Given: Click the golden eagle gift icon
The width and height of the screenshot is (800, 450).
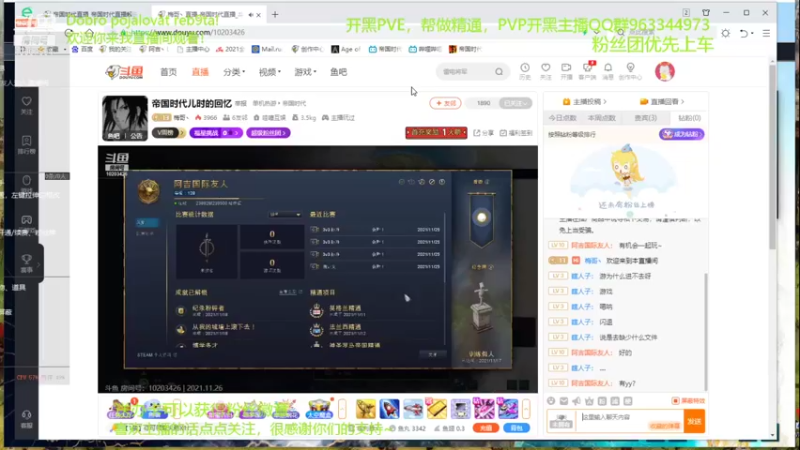Looking at the screenshot, I should pyautogui.click(x=366, y=409).
